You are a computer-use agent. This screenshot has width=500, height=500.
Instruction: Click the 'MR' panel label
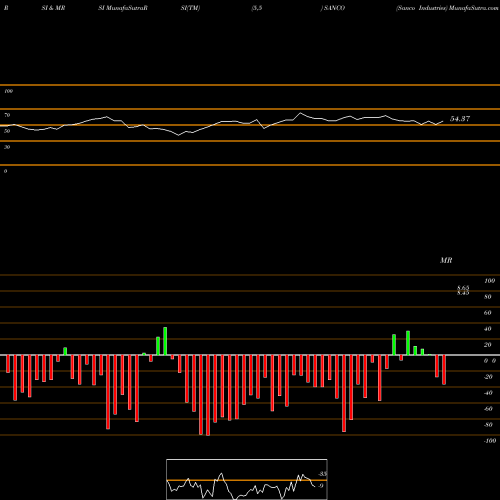(x=446, y=260)
